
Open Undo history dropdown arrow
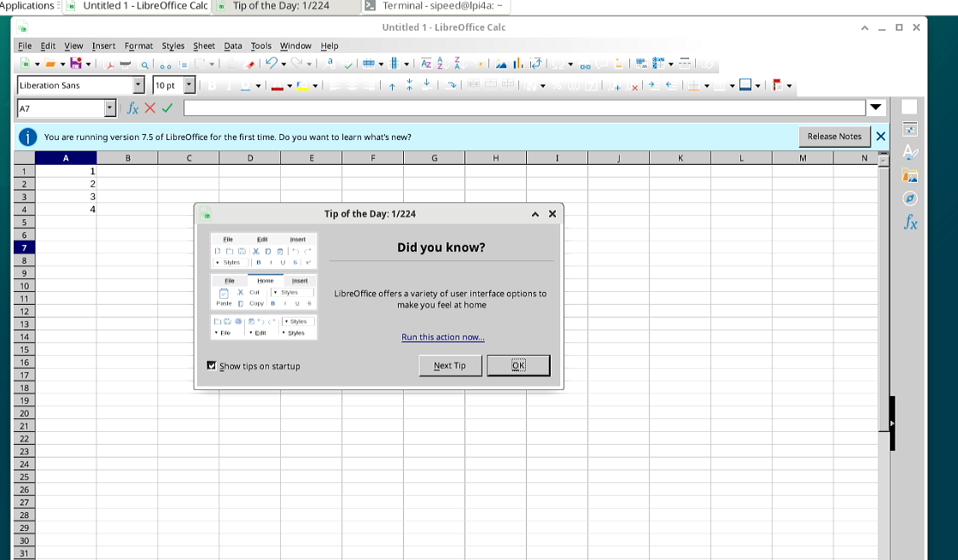click(x=283, y=64)
